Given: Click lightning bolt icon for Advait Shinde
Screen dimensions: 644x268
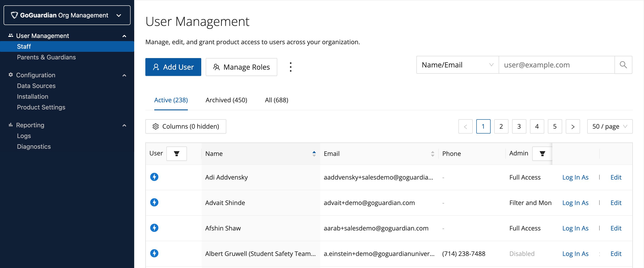Looking at the screenshot, I should coord(154,202).
